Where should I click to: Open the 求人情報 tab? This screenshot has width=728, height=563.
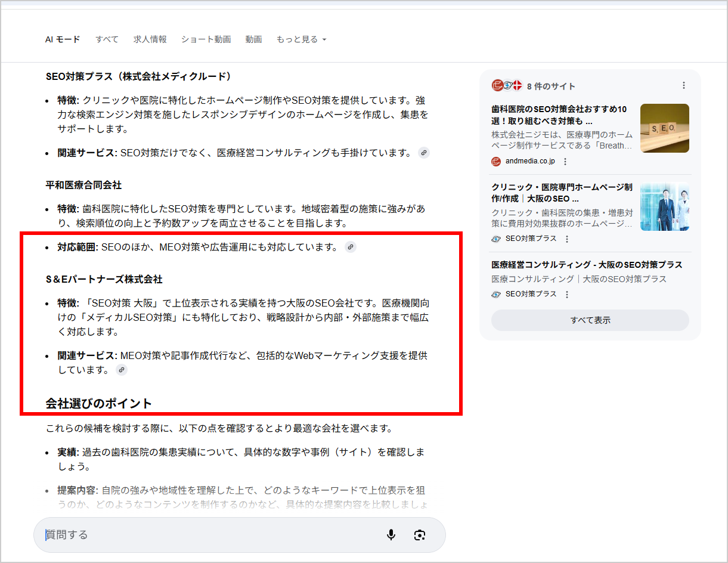click(150, 39)
